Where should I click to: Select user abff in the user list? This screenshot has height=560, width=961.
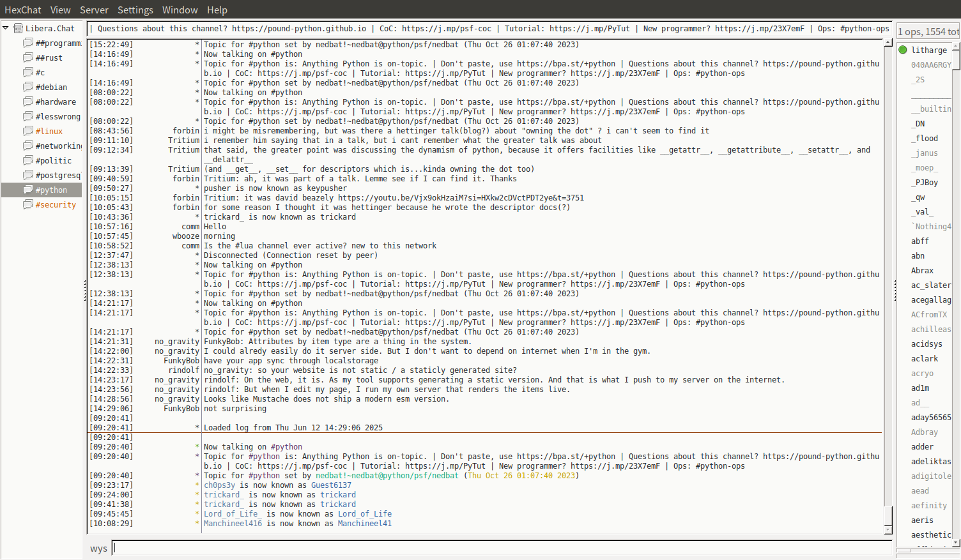(x=920, y=241)
